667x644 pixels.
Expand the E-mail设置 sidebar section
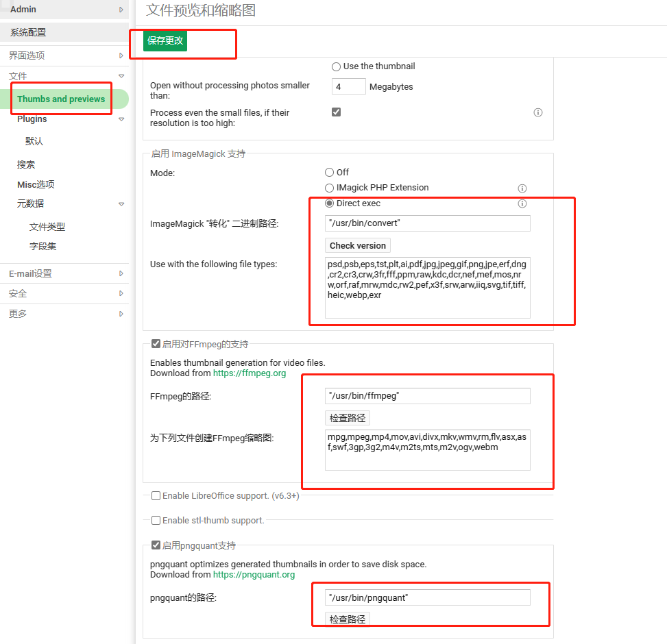pyautogui.click(x=121, y=273)
